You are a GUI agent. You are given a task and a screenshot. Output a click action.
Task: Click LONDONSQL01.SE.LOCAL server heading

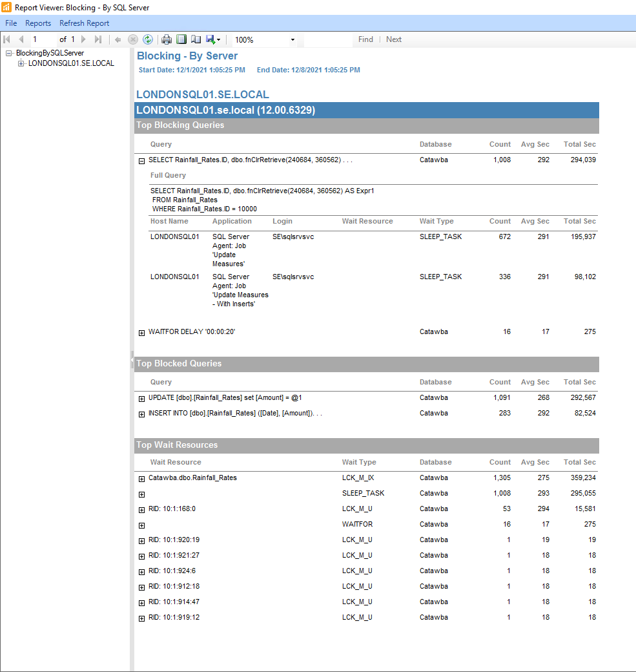pos(203,94)
